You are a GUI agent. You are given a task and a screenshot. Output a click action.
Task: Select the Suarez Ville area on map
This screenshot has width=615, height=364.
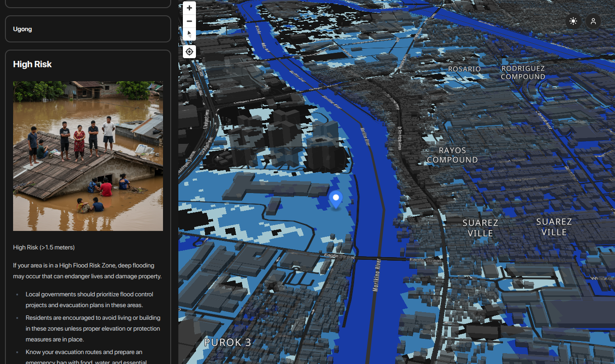tap(480, 228)
